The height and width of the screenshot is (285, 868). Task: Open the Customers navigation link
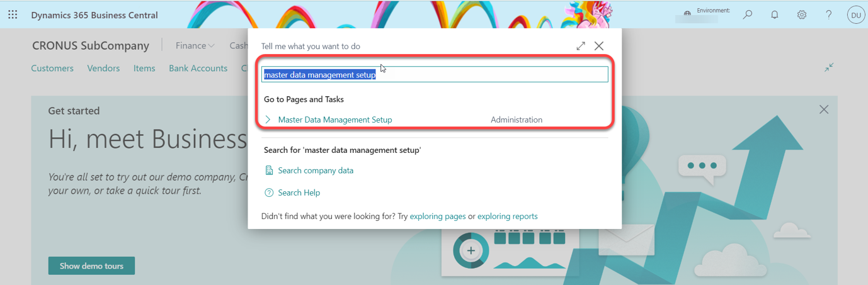pyautogui.click(x=52, y=68)
